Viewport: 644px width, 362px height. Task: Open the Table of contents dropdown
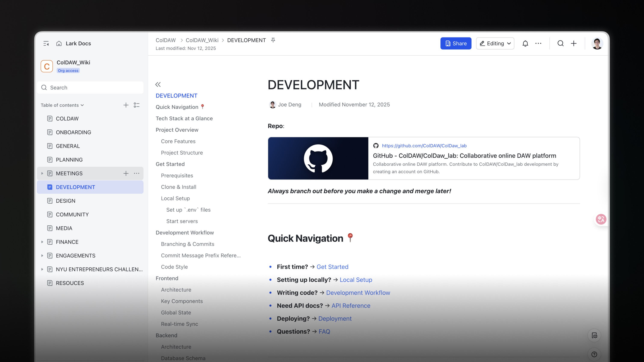(x=62, y=105)
